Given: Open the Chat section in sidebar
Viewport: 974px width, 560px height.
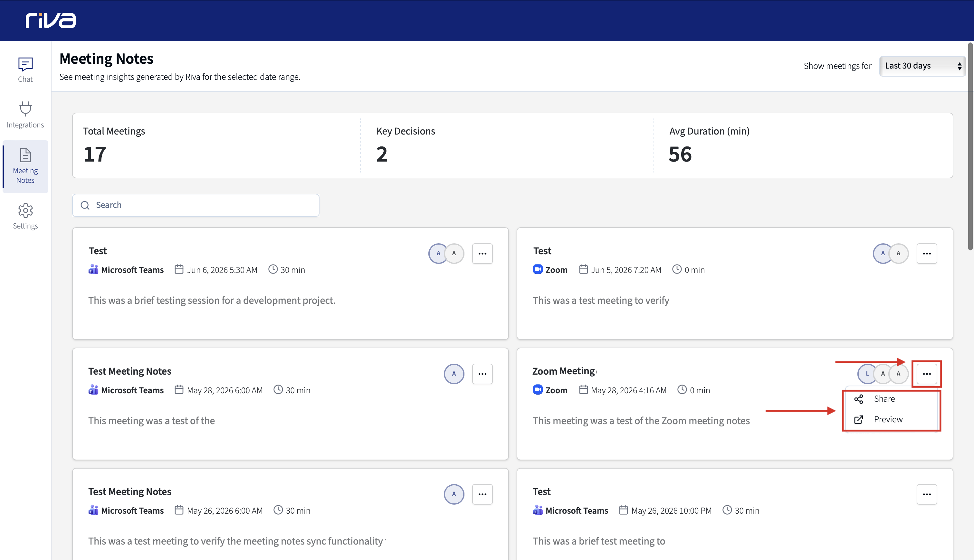Looking at the screenshot, I should 25,70.
